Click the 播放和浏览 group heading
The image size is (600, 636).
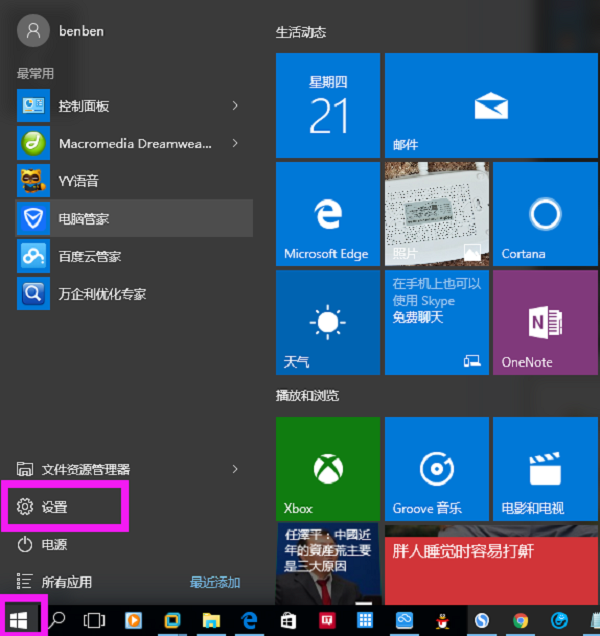[307, 395]
